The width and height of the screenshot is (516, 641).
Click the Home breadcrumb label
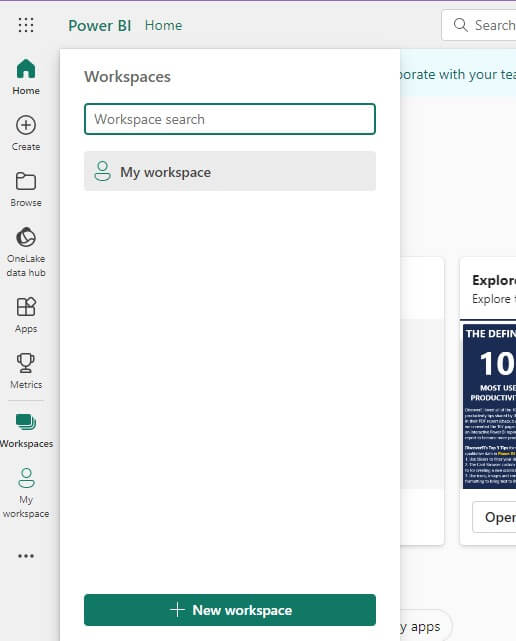pos(164,25)
